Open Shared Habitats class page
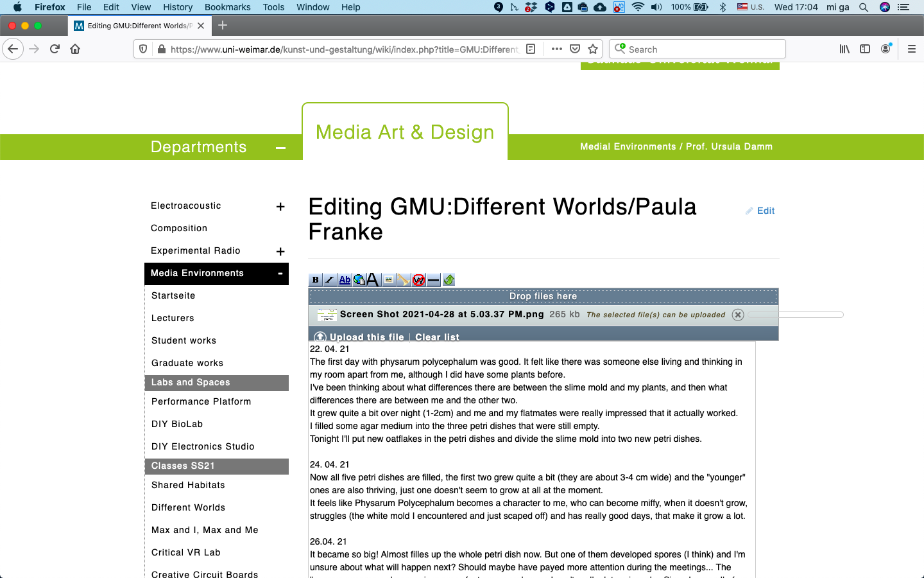This screenshot has width=924, height=578. 188,485
